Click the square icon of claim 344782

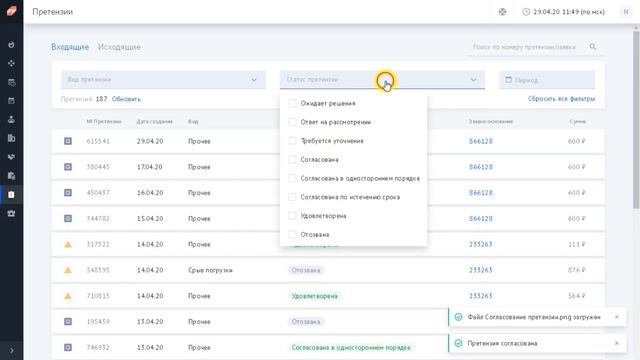[x=68, y=218]
